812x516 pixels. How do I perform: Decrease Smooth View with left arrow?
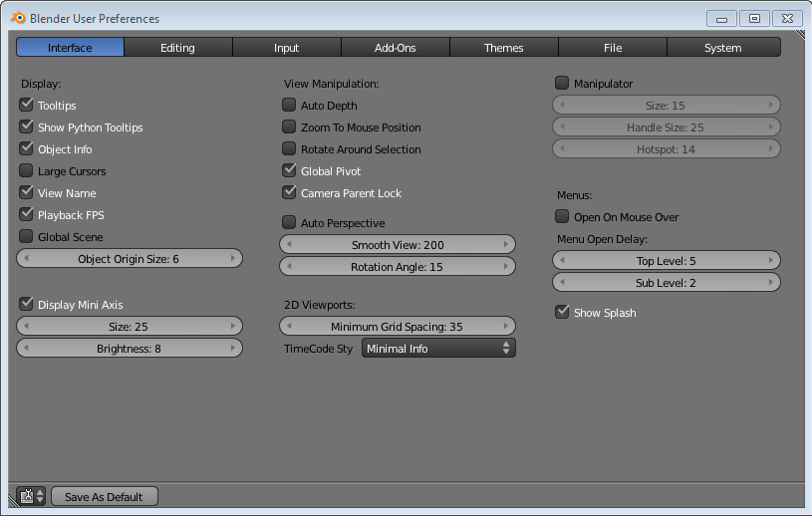290,244
